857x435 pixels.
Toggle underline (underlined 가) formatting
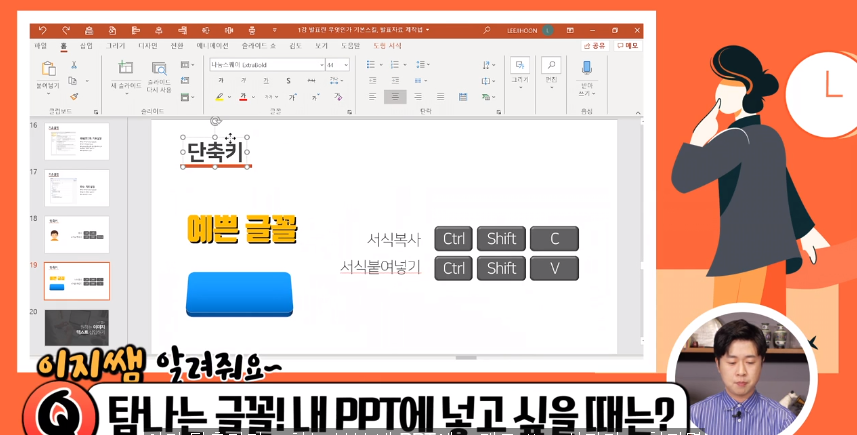pos(266,81)
